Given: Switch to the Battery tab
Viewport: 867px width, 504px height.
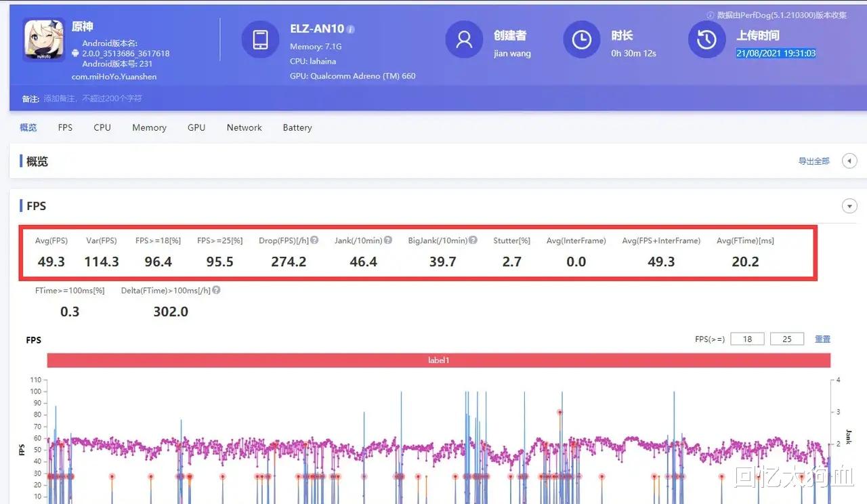Looking at the screenshot, I should pos(297,127).
